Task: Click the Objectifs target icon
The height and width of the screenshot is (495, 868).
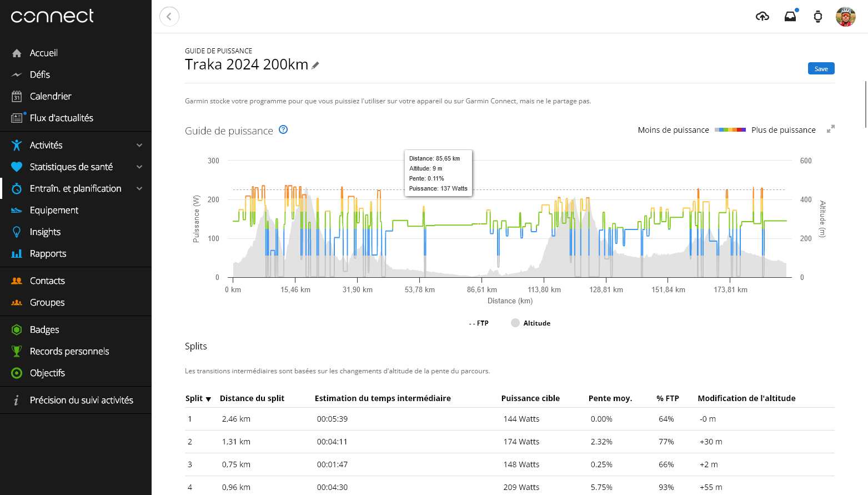Action: (x=17, y=373)
